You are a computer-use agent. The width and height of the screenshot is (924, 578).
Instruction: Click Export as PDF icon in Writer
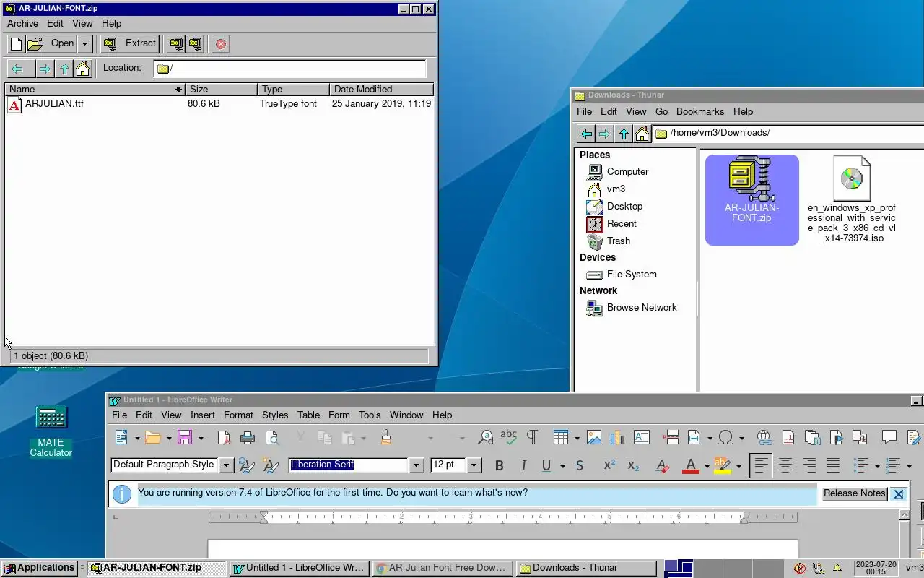pos(224,438)
